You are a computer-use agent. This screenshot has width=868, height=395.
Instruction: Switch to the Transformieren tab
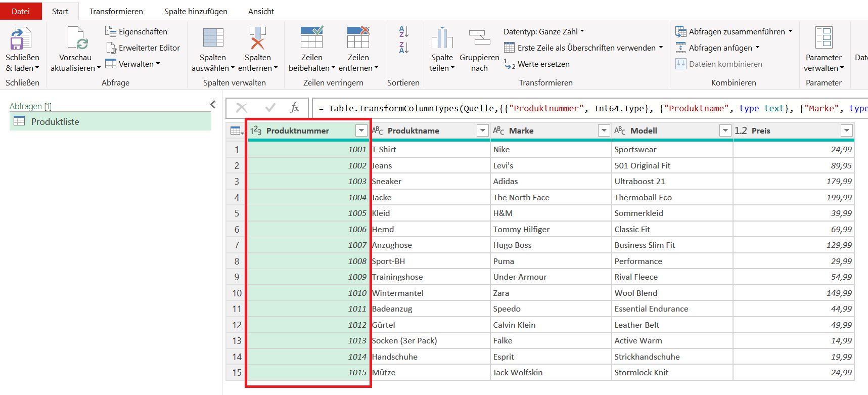tap(116, 11)
